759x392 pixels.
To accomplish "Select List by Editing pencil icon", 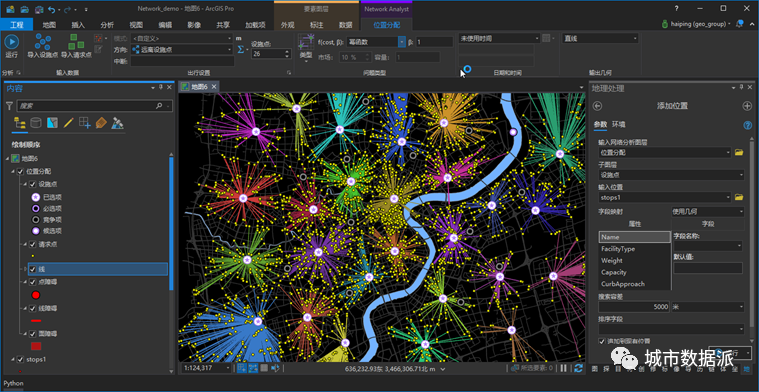I will coord(68,122).
